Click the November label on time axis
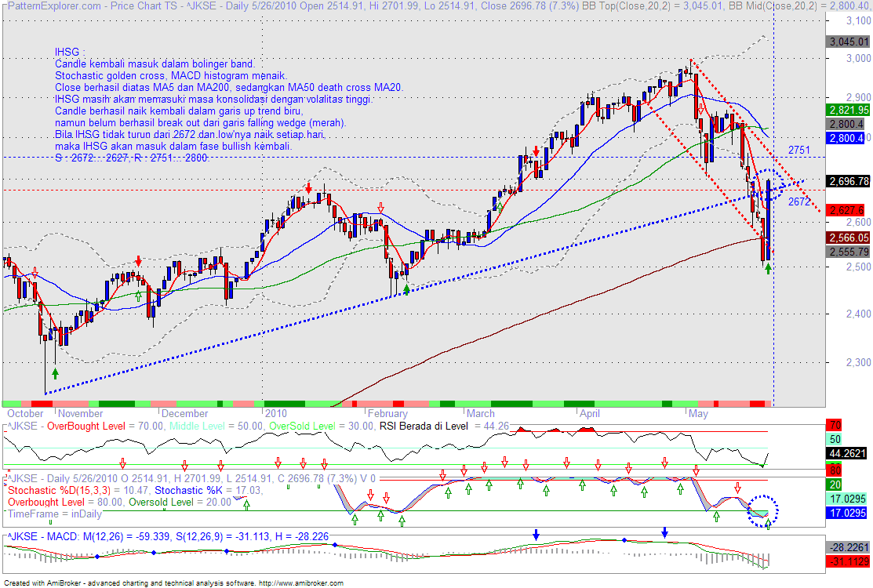The image size is (873, 588). tap(80, 413)
